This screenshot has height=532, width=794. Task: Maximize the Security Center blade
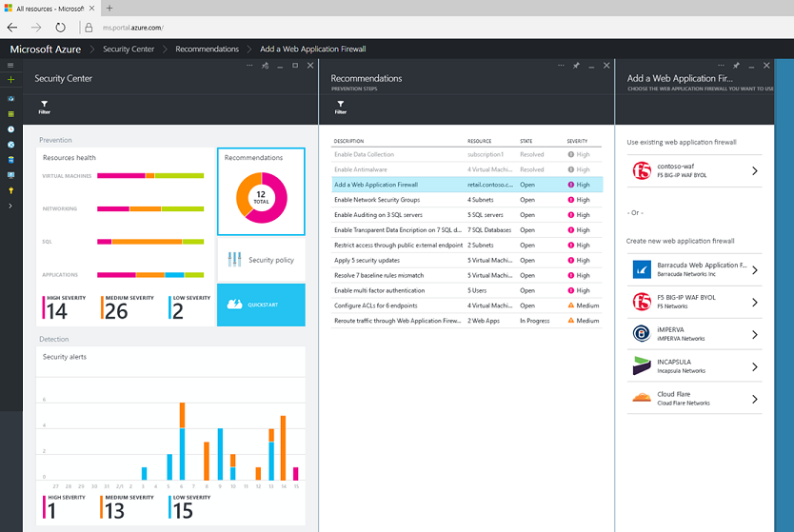pos(295,66)
